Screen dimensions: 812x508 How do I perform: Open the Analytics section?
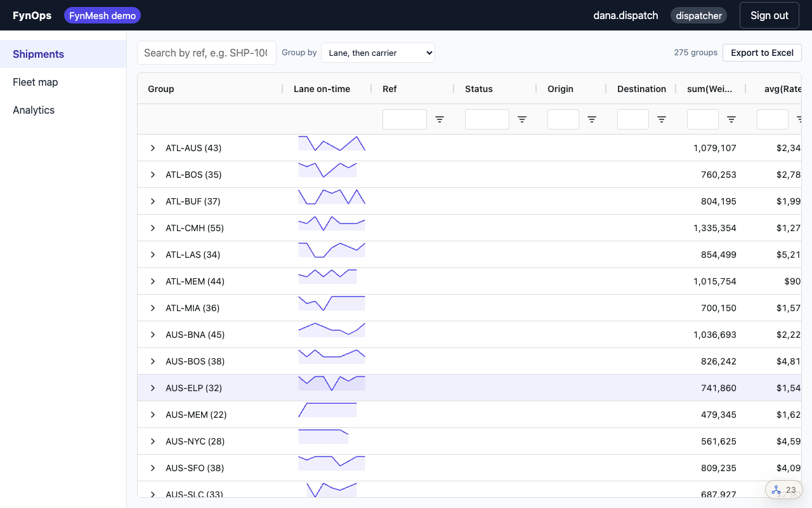(63, 110)
